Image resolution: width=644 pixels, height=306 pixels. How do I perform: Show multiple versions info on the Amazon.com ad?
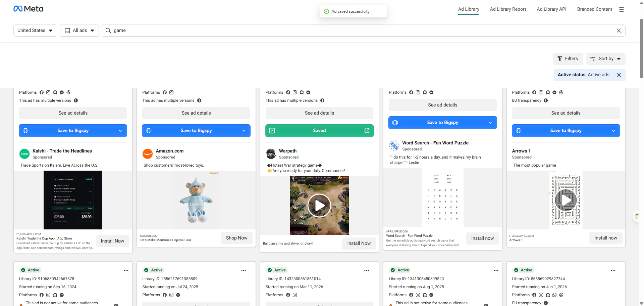[199, 100]
